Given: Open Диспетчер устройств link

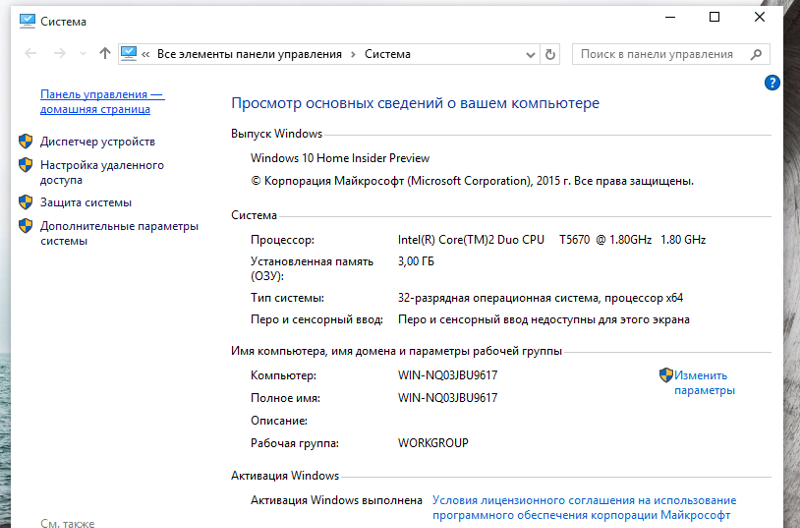Looking at the screenshot, I should (97, 142).
